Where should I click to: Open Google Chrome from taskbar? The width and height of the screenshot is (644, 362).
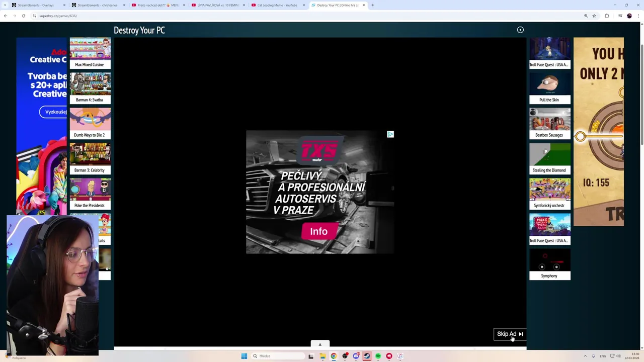pos(334,356)
